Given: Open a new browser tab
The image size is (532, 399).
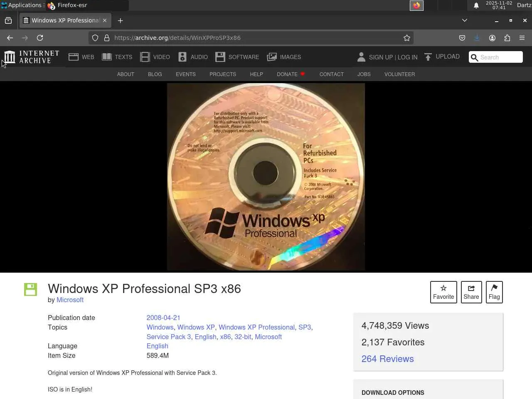Looking at the screenshot, I should (x=121, y=20).
